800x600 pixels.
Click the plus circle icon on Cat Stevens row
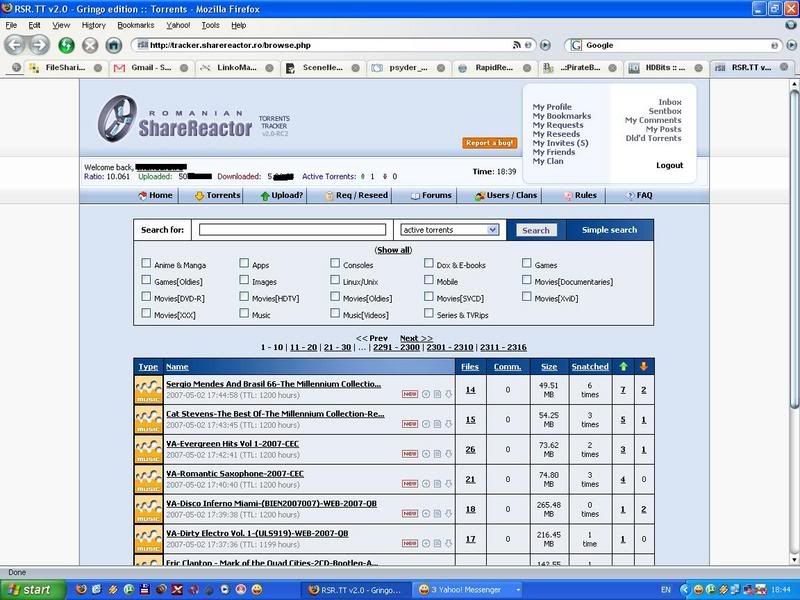(x=426, y=424)
